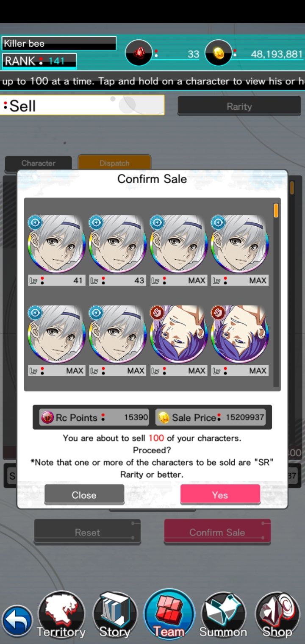
Task: Tap the Territory icon in bottom navigation
Action: (x=61, y=615)
